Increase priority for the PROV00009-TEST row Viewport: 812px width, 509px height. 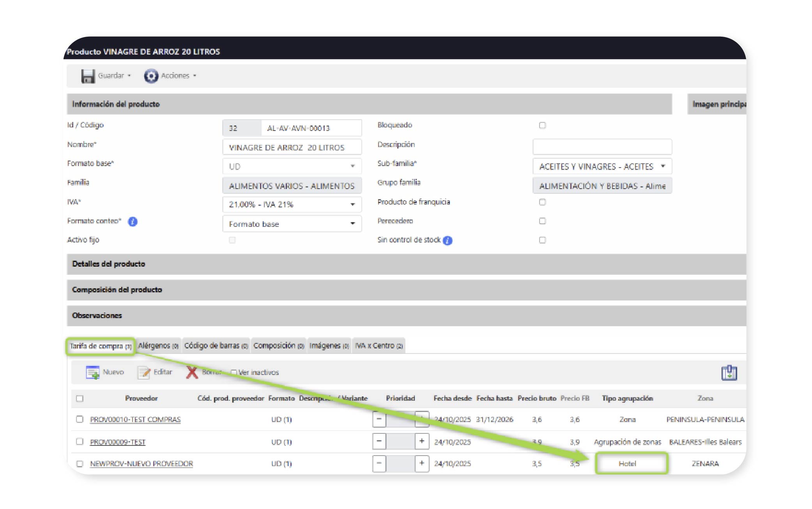(421, 442)
